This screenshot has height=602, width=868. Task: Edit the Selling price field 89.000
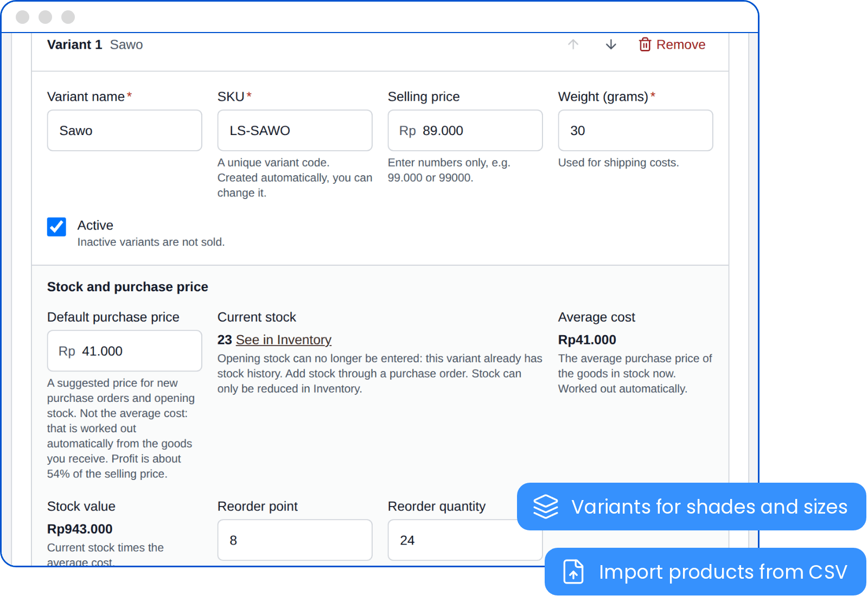point(465,131)
